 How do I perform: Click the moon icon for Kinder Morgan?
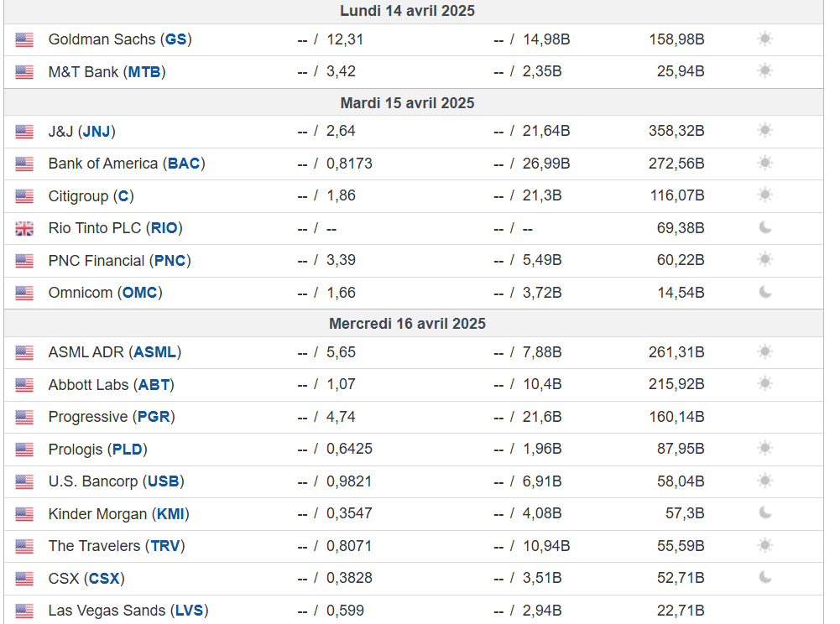coord(764,512)
